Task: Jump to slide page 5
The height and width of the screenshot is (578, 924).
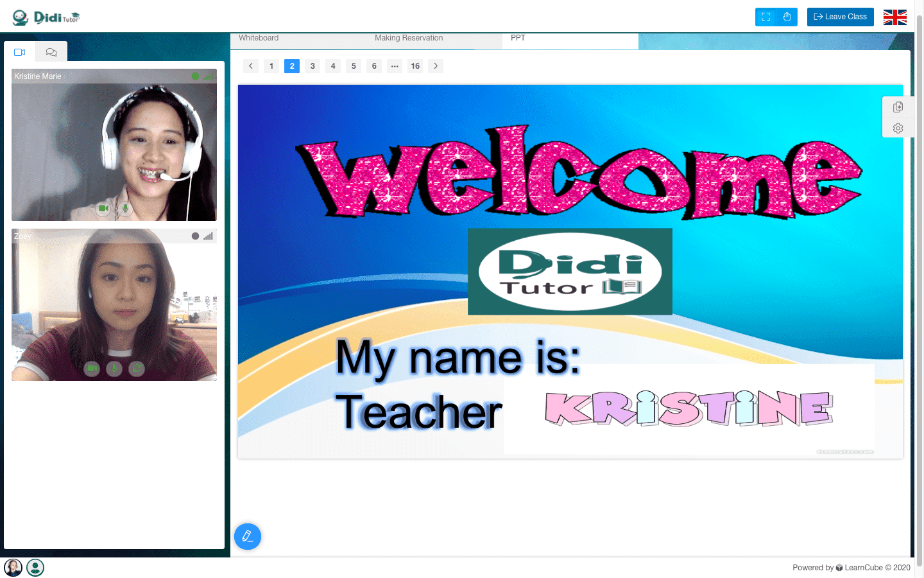Action: coord(354,66)
